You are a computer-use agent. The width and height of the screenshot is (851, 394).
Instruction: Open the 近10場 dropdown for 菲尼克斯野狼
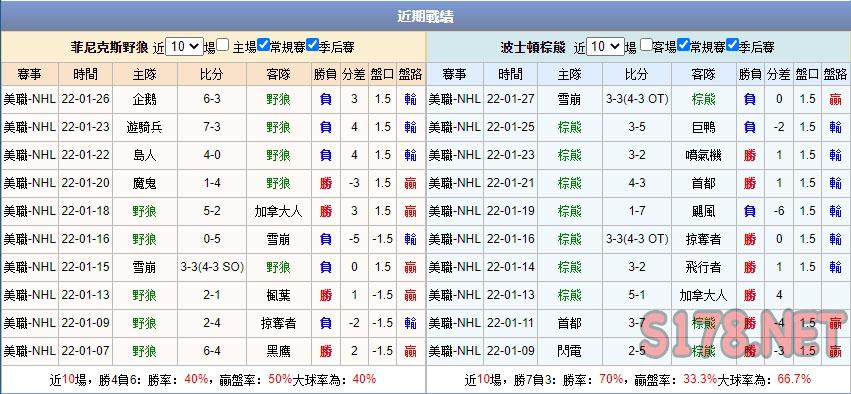tap(185, 47)
